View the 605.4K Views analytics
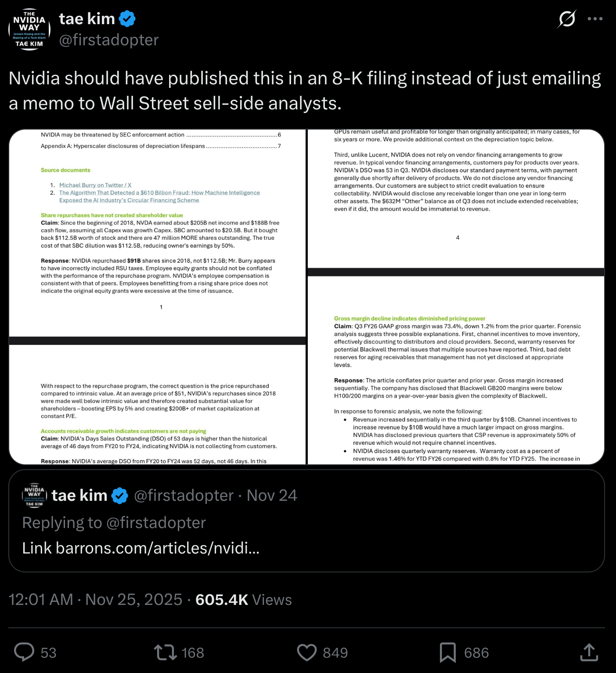The width and height of the screenshot is (616, 673). coord(243,600)
